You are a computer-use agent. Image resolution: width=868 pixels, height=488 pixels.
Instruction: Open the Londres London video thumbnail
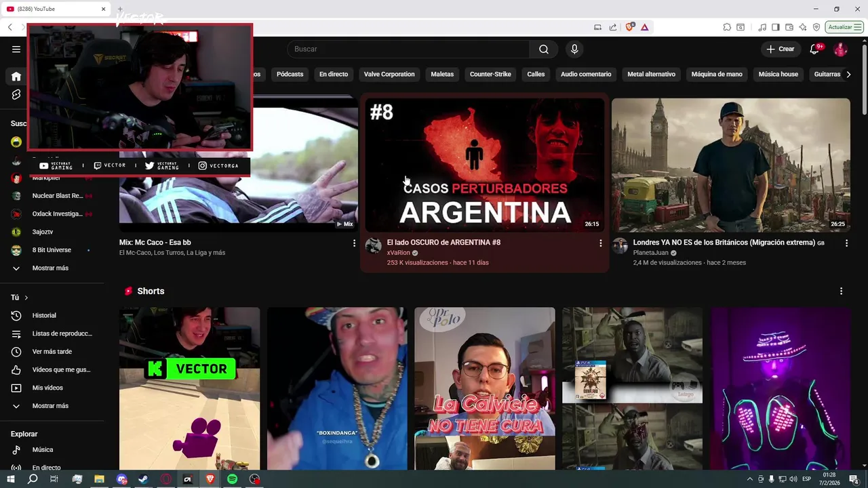point(730,165)
